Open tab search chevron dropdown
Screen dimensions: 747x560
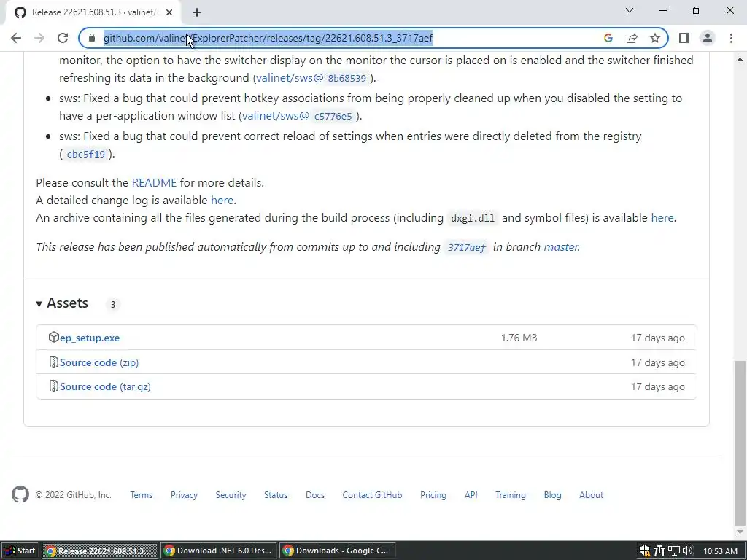click(630, 10)
